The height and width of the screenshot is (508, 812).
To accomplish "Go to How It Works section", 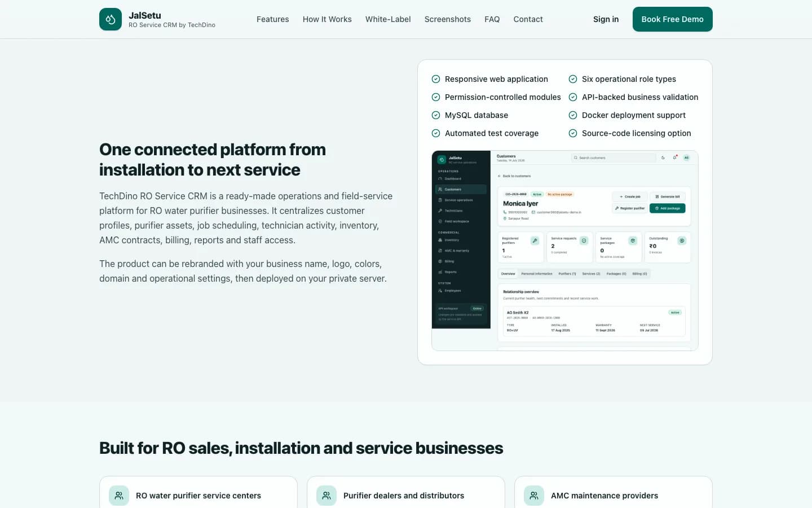I will (x=327, y=19).
